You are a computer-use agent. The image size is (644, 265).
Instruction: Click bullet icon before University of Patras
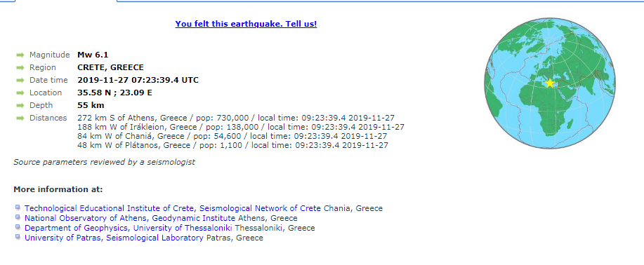[18, 237]
